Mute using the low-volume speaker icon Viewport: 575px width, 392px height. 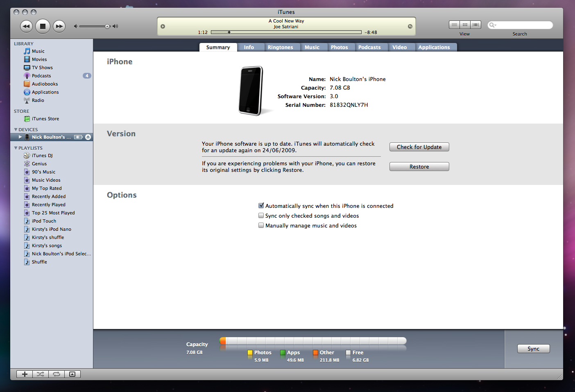tap(75, 26)
